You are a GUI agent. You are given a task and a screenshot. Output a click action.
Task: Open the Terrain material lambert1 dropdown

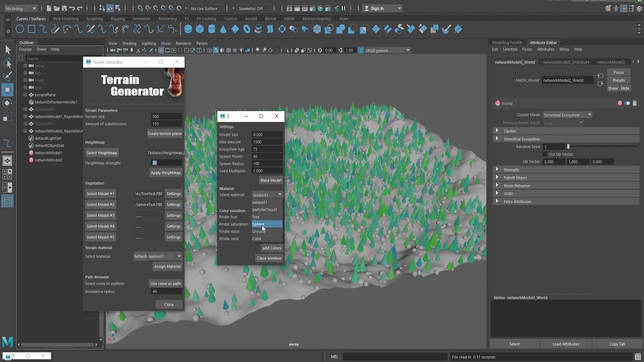coord(165,256)
